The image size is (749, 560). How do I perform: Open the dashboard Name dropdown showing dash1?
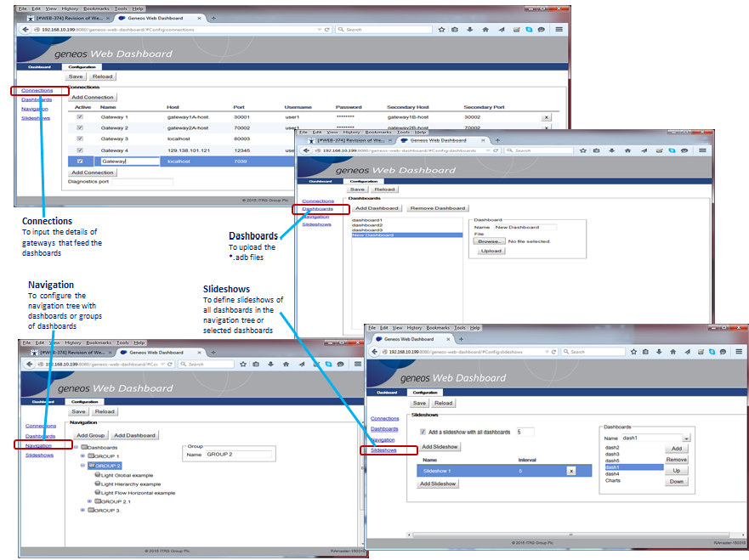click(x=685, y=438)
